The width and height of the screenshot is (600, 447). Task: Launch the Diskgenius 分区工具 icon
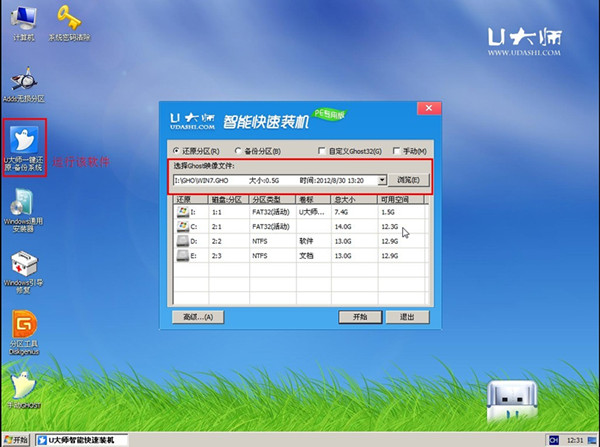pyautogui.click(x=22, y=327)
